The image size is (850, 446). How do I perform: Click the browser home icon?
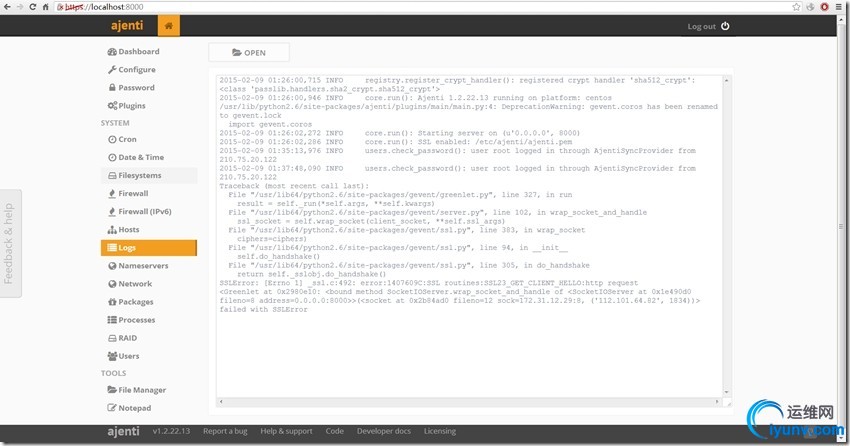click(x=46, y=7)
